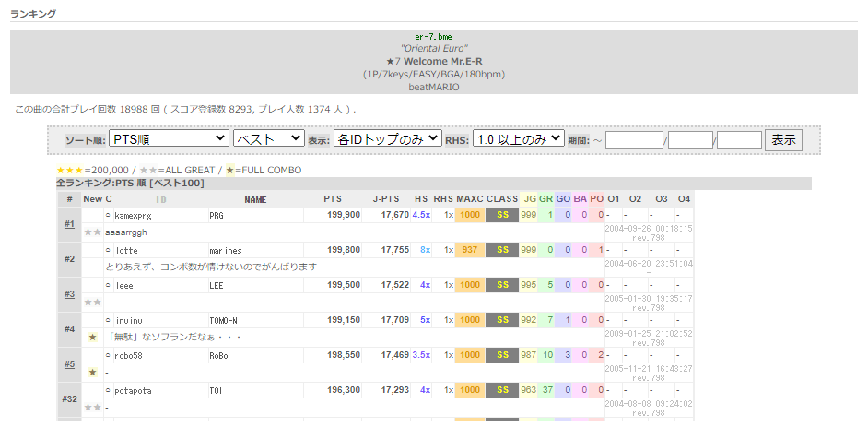Click the small icon beside ID kamexprg
868x428 pixels.
pyautogui.click(x=108, y=215)
